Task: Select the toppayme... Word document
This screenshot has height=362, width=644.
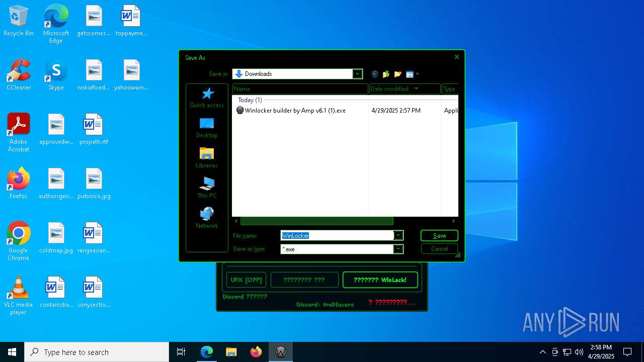Action: point(131,21)
